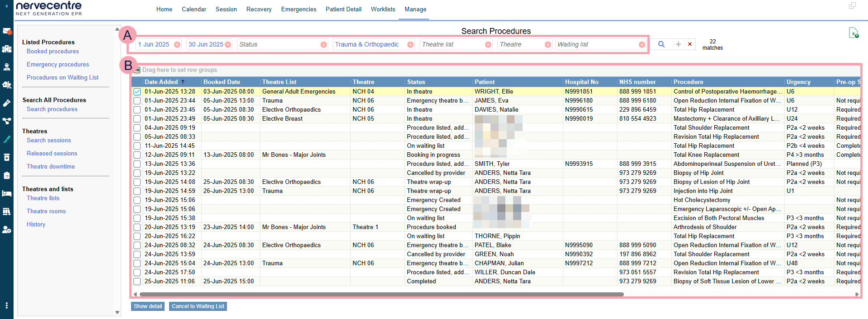Screen dimensions: 868x319
Task: Click the scalpel icon in left sidebar
Action: click(x=7, y=139)
